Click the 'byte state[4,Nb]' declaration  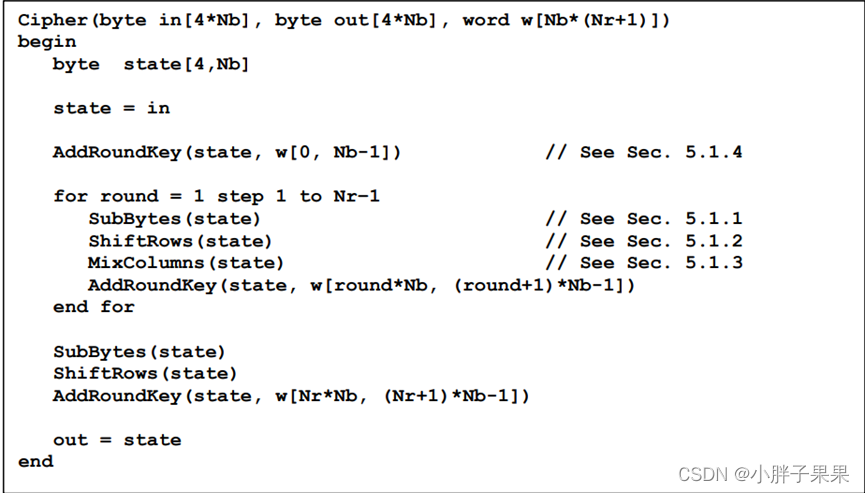tap(151, 65)
